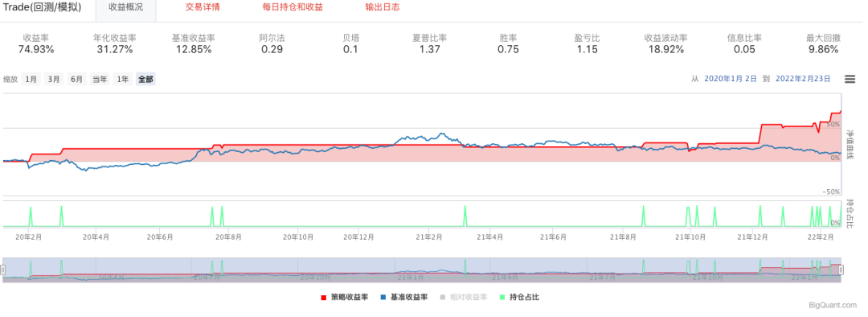
Task: Enable the 相对收益率 series
Action: [x=469, y=298]
